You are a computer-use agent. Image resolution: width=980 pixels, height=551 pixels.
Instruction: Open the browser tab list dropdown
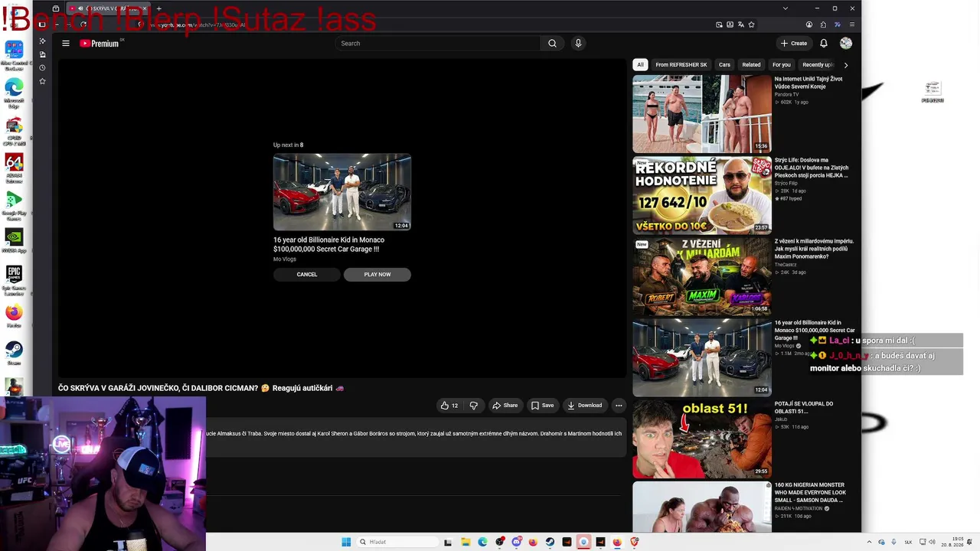(x=785, y=8)
